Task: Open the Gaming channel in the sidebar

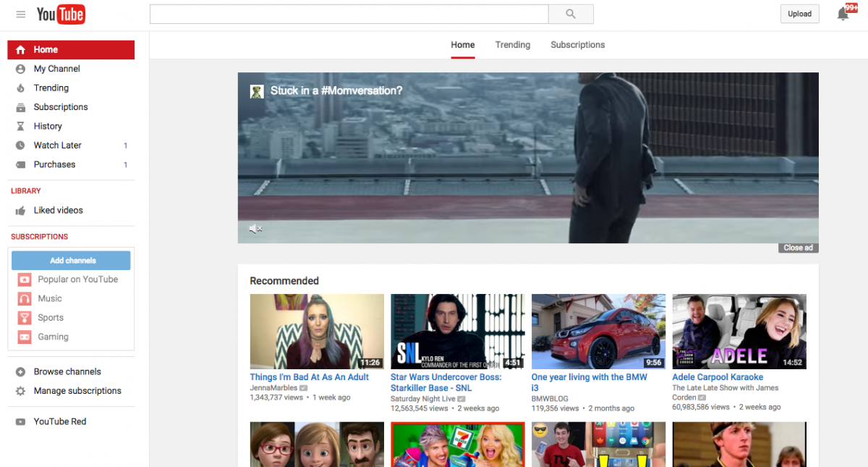Action: (x=53, y=336)
